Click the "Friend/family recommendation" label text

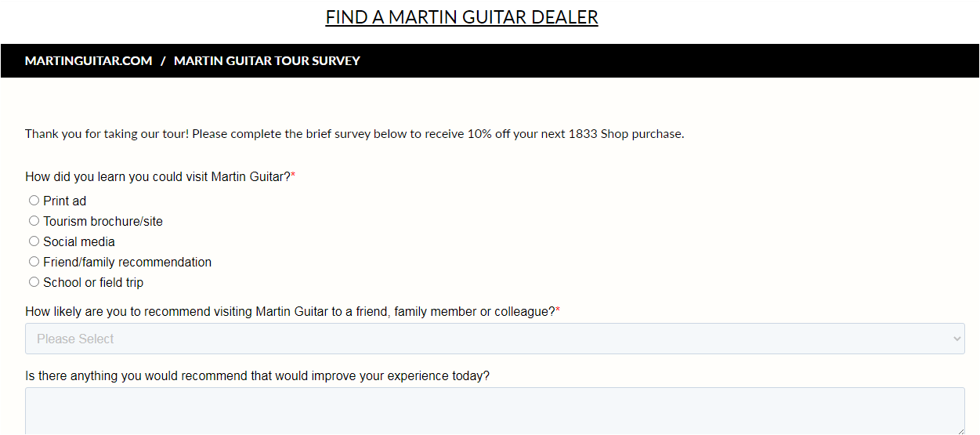[x=127, y=263]
